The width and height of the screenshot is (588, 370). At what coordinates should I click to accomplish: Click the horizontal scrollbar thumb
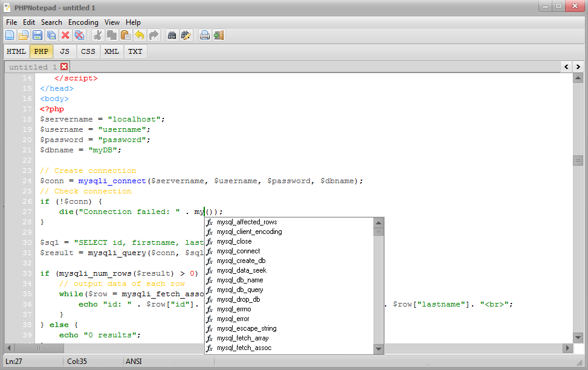coord(39,348)
